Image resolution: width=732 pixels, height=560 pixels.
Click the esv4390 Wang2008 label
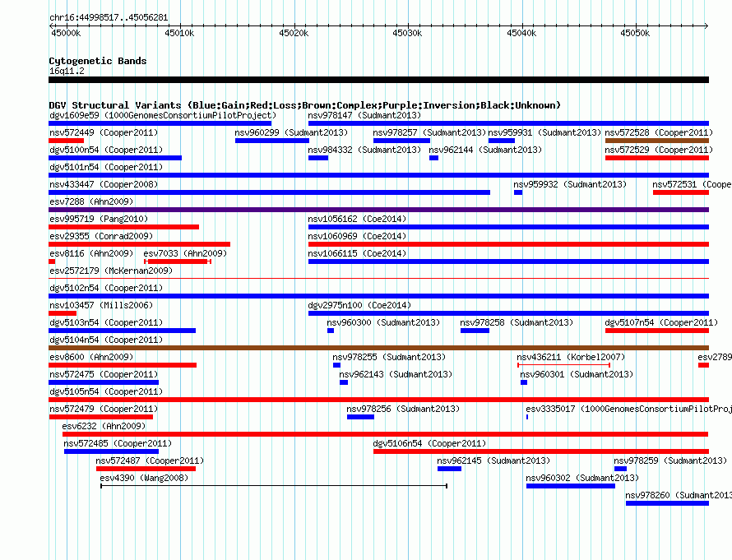pos(144,478)
